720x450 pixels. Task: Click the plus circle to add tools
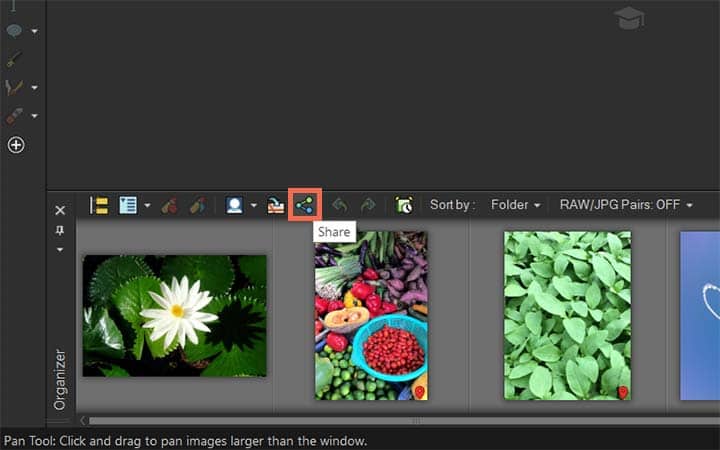16,145
